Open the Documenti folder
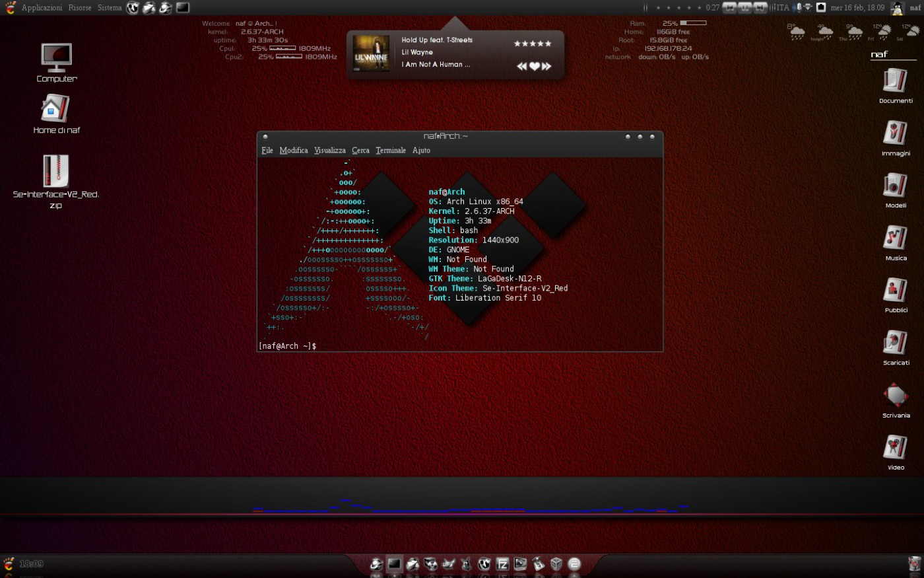Image resolution: width=924 pixels, height=578 pixels. coord(896,86)
